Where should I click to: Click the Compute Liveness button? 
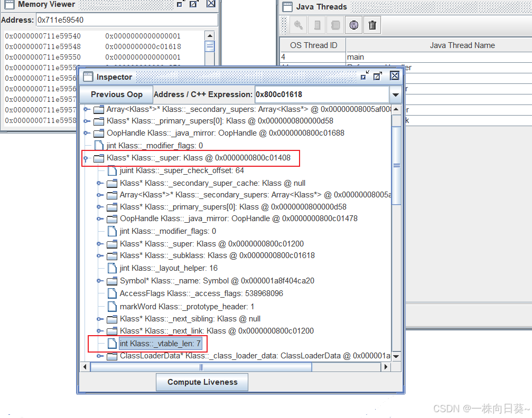pyautogui.click(x=202, y=382)
